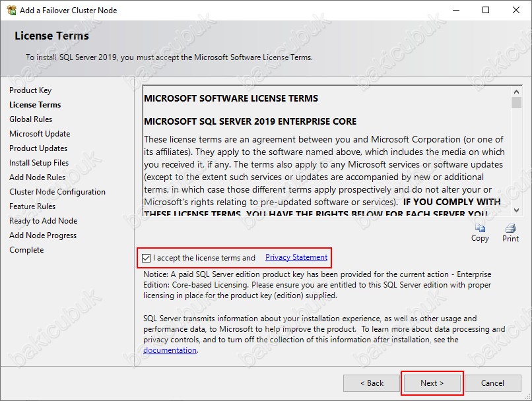Image resolution: width=532 pixels, height=401 pixels.
Task: Click the setup installer icon in title bar
Action: 11,10
